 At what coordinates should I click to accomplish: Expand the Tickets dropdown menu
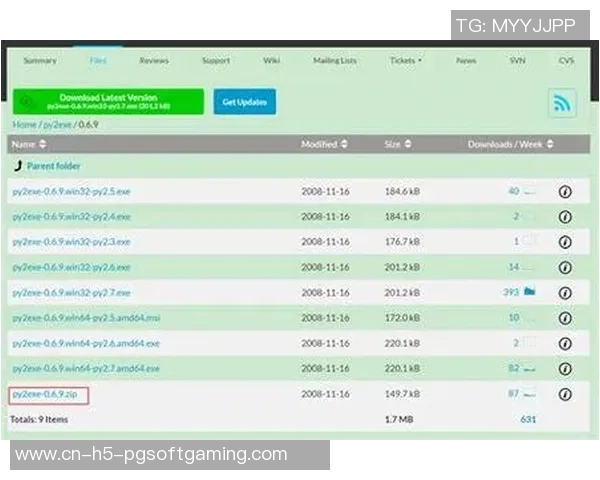pyautogui.click(x=405, y=60)
